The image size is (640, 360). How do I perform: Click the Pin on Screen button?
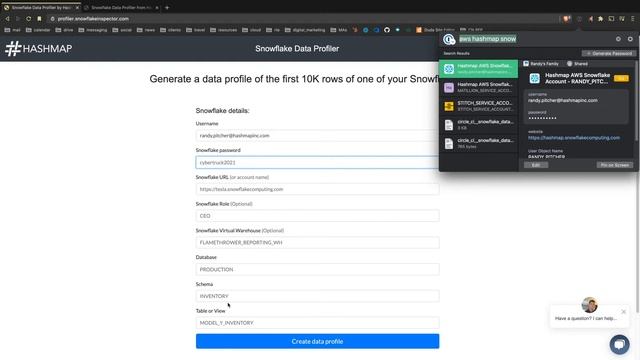pos(615,165)
